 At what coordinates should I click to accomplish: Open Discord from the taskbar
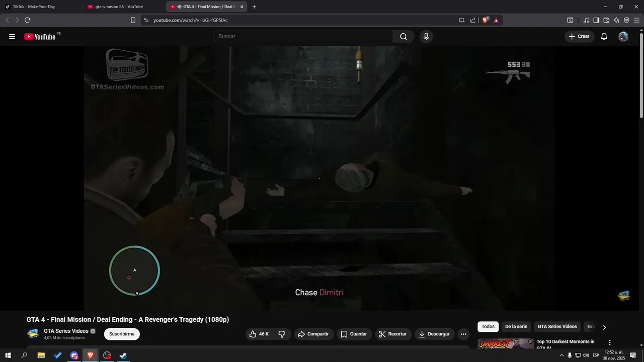pyautogui.click(x=74, y=355)
